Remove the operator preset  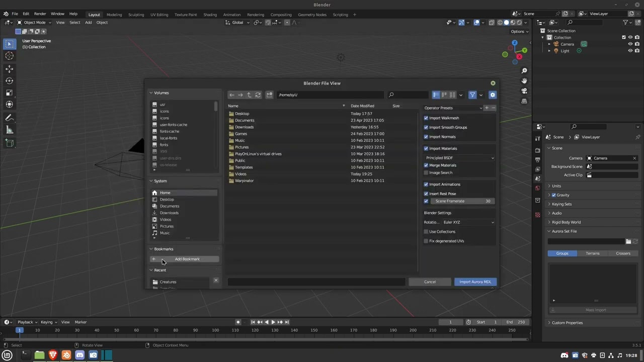pyautogui.click(x=494, y=108)
